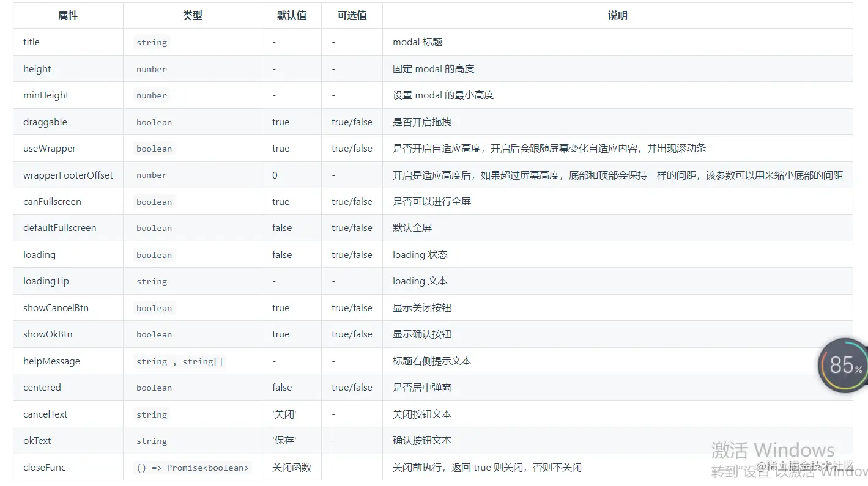Viewport: 868px width, 486px height.
Task: Select the loadingTip property row
Action: [46, 281]
